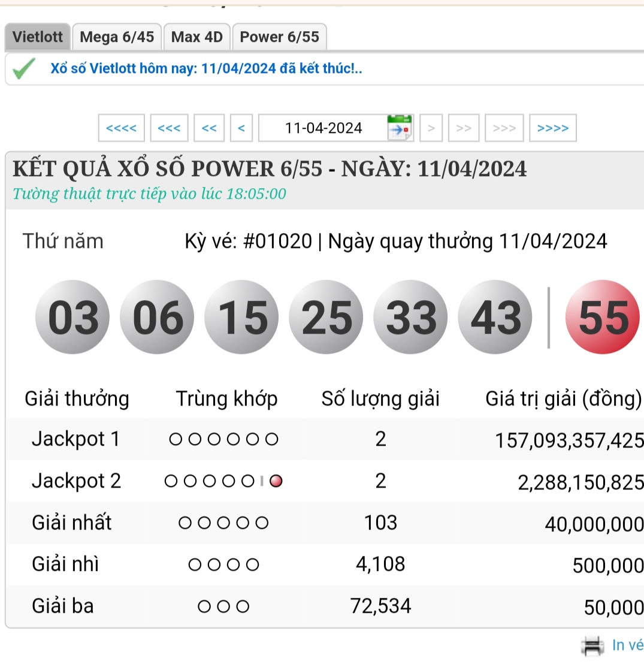This screenshot has height=665, width=644.
Task: Click the winner count 4,108
Action: pyautogui.click(x=381, y=564)
